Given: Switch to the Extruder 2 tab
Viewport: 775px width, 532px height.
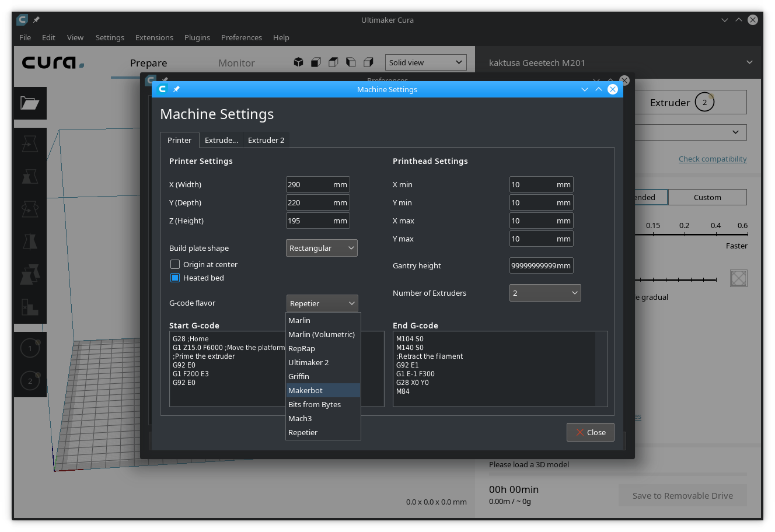Looking at the screenshot, I should click(x=266, y=140).
